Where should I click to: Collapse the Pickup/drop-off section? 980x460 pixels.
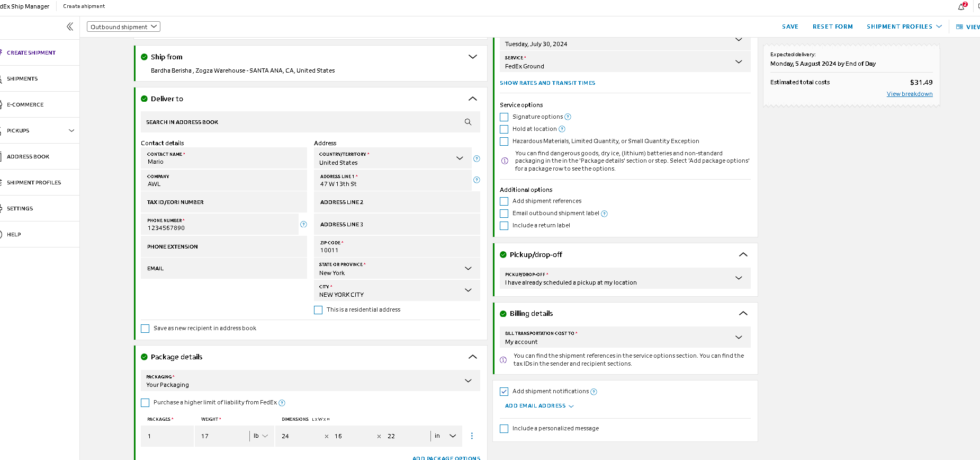743,254
